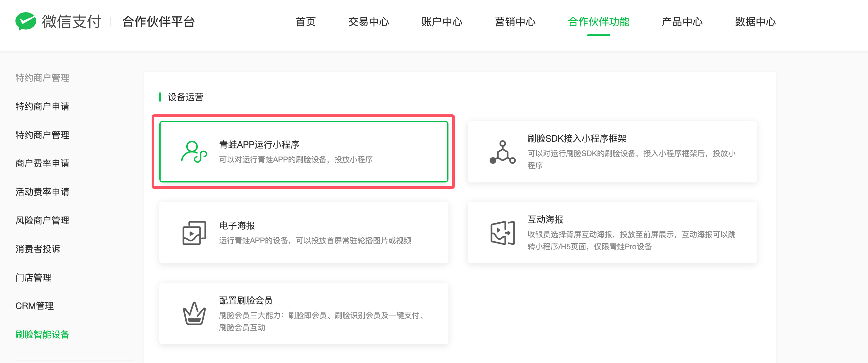Click the WeChat Pay green logo icon

pos(26,21)
